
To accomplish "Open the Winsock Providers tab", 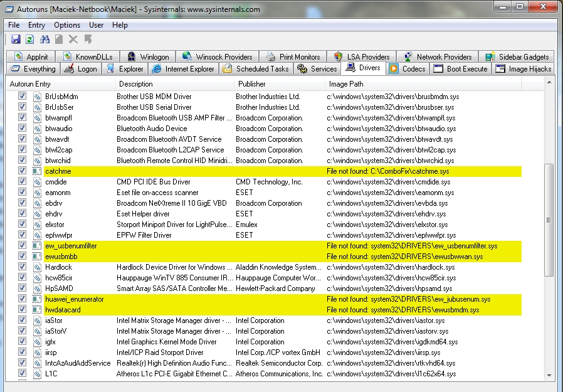I will coord(217,57).
